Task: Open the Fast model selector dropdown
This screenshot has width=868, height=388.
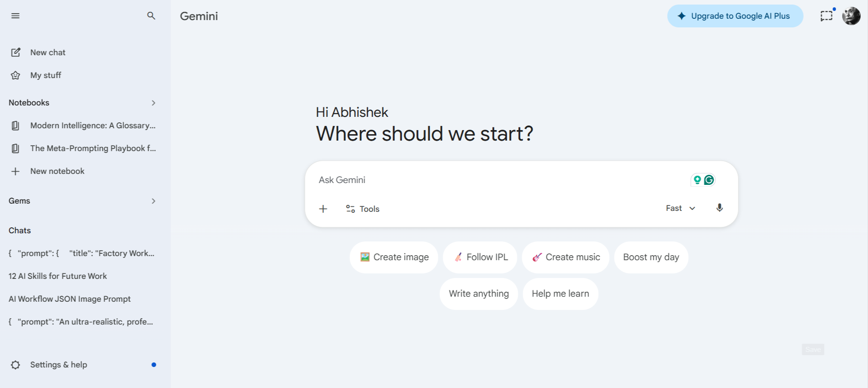Action: point(680,208)
